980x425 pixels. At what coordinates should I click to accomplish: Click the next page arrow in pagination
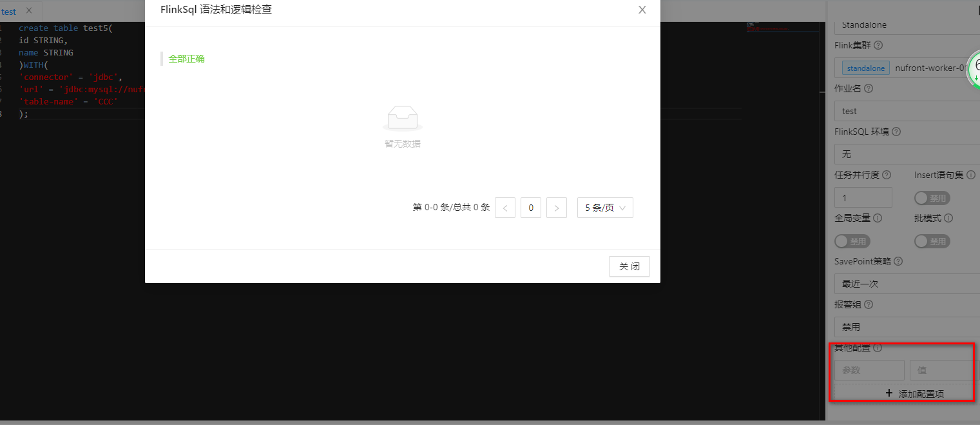(x=556, y=207)
